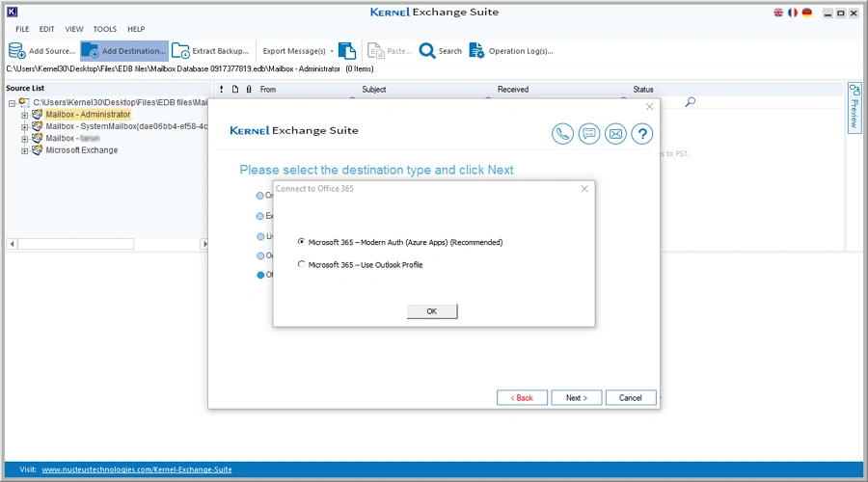Expand the Mailbox - SystemMailbox node

(x=24, y=126)
